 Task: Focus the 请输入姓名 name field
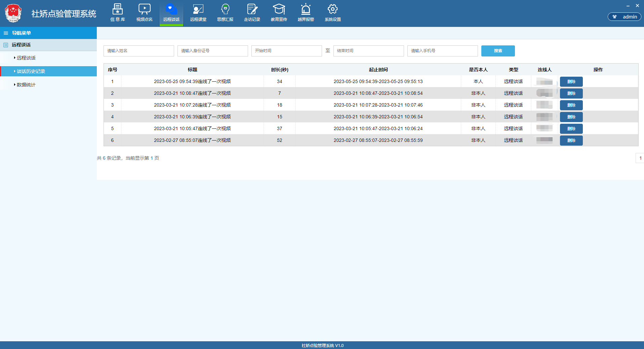(138, 51)
